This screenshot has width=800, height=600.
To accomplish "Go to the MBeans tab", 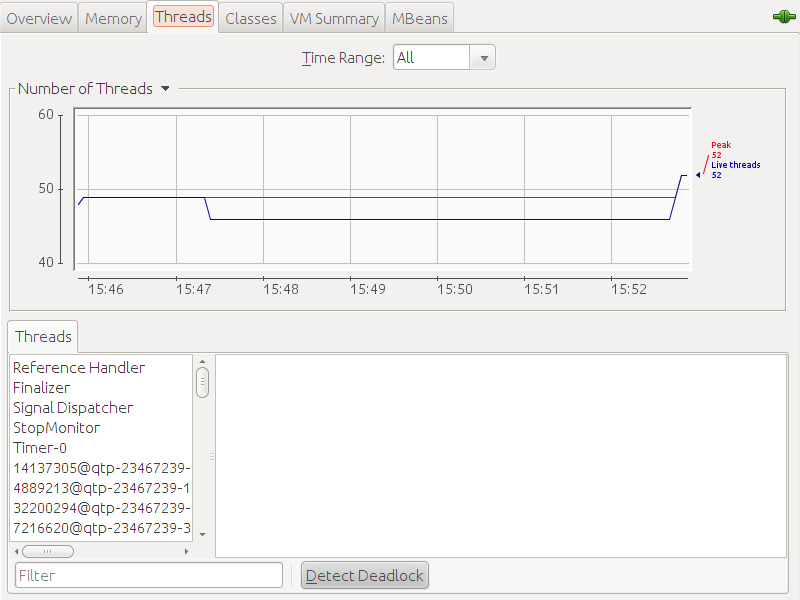I will (420, 18).
